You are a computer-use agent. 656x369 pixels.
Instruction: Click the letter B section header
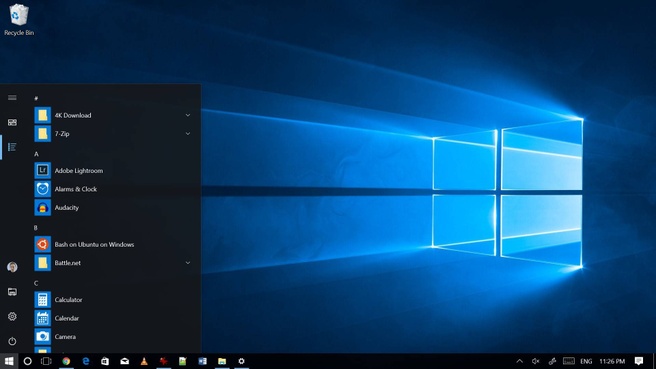point(36,228)
